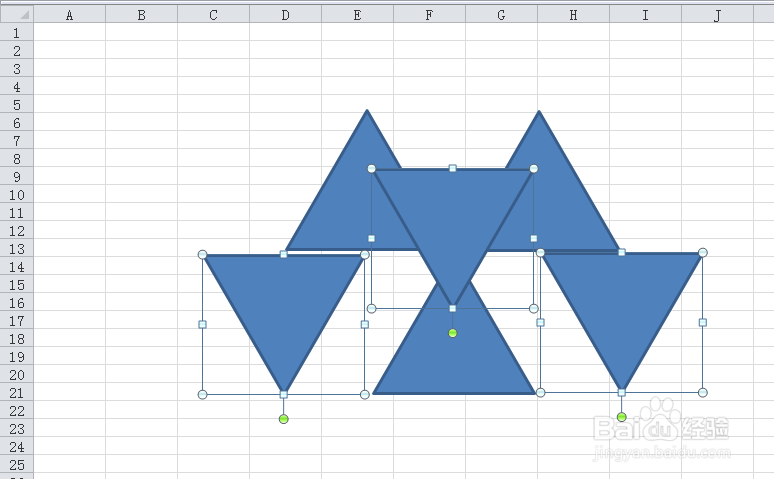Click center triangle's bottom-left corner handle

pos(372,309)
